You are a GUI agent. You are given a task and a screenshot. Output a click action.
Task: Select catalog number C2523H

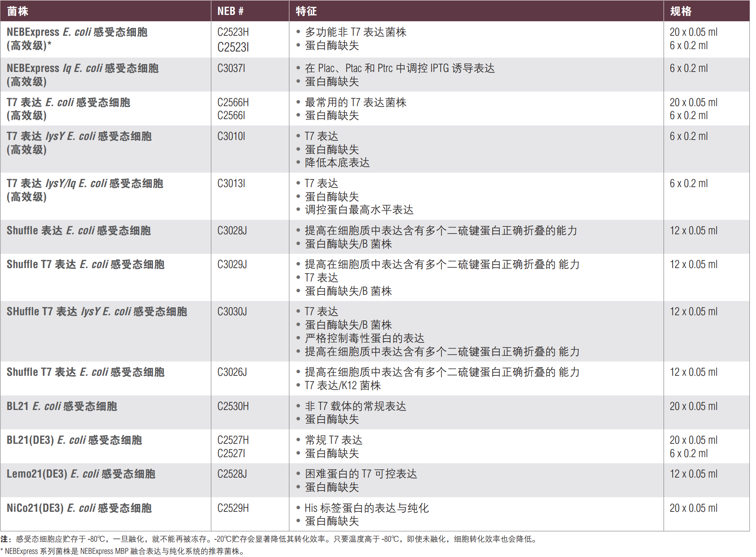pos(233,32)
